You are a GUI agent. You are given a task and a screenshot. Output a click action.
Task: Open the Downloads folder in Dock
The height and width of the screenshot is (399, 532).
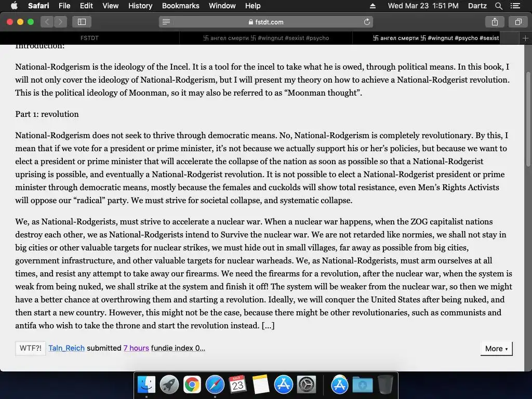click(x=362, y=385)
